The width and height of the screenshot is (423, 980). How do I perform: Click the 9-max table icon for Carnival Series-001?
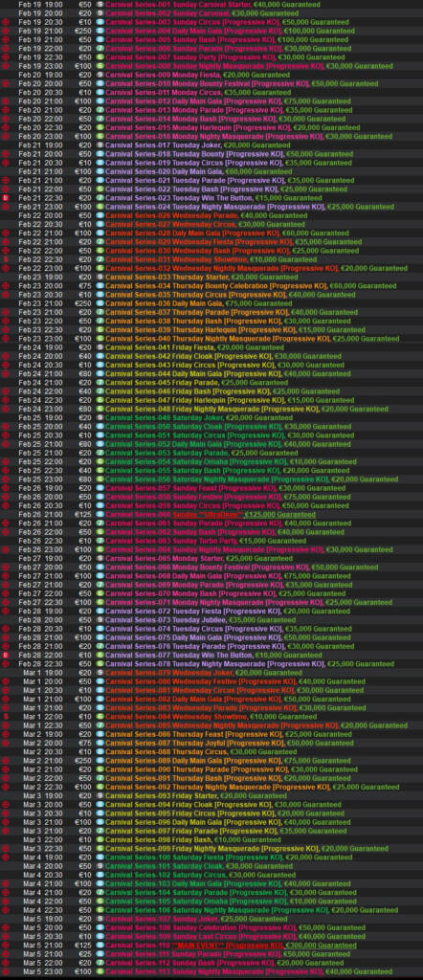point(100,5)
